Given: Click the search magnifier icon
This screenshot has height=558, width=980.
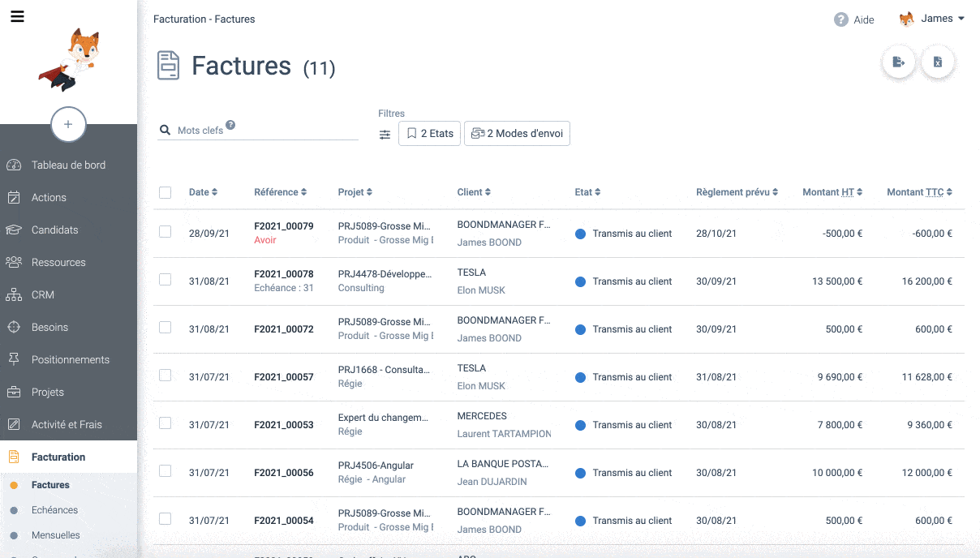Looking at the screenshot, I should [x=165, y=130].
